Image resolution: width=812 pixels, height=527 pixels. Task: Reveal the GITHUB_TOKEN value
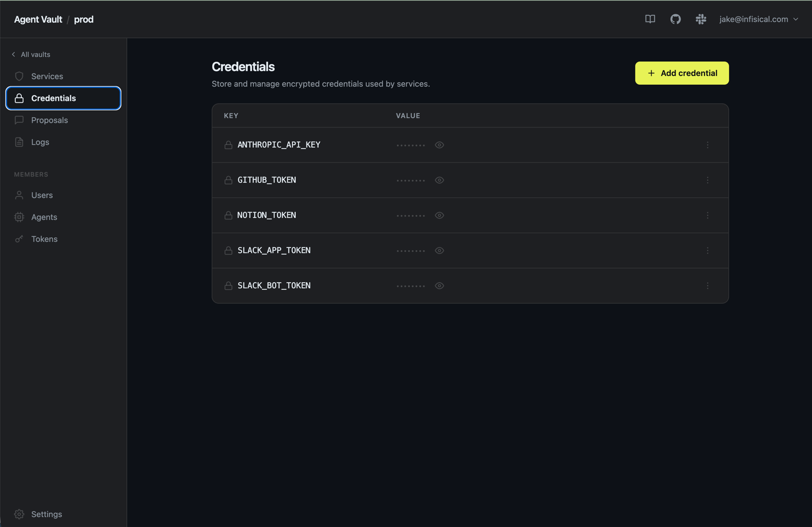(x=439, y=180)
